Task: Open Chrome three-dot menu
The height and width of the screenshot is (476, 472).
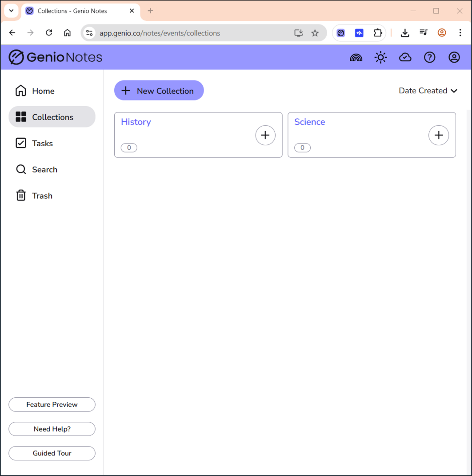Action: pyautogui.click(x=460, y=33)
